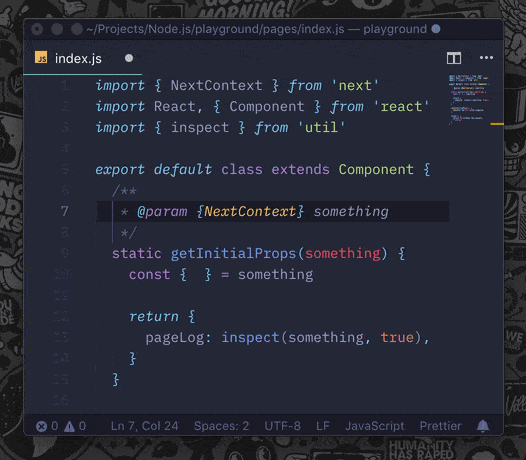The width and height of the screenshot is (526, 460).
Task: Click line number 7 in the gutter
Action: click(x=65, y=211)
